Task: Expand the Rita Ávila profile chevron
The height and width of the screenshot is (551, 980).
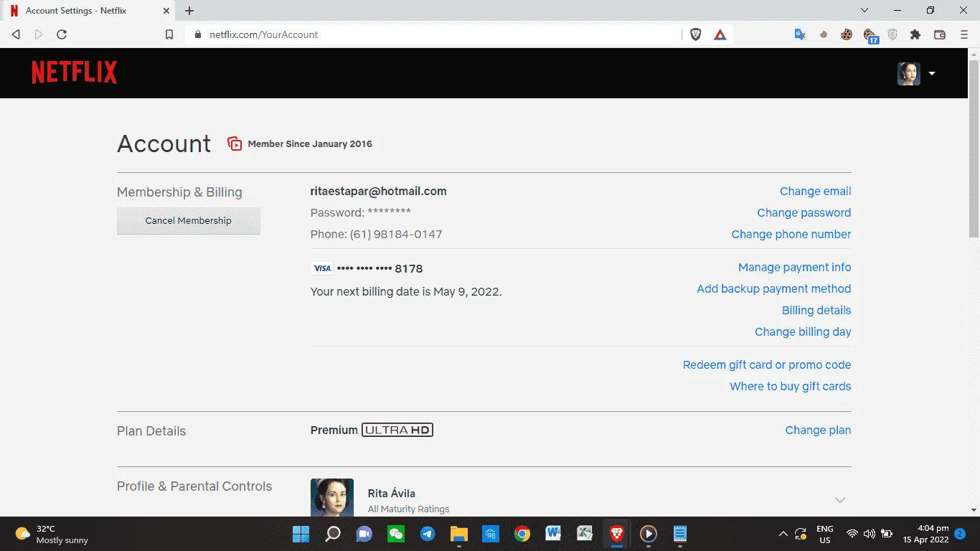Action: pos(840,499)
